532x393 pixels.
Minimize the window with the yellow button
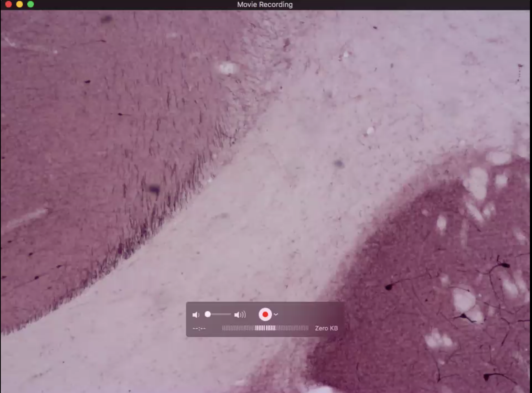pyautogui.click(x=19, y=4)
